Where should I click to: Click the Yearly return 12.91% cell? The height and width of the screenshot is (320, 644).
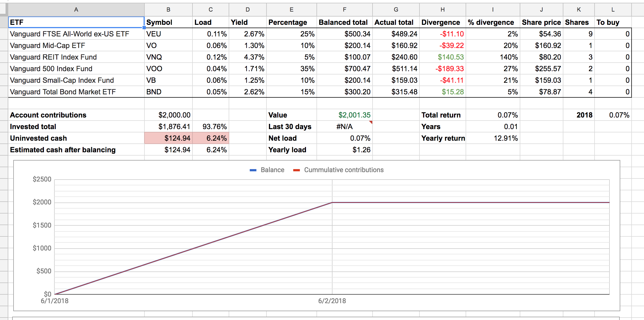click(x=493, y=138)
